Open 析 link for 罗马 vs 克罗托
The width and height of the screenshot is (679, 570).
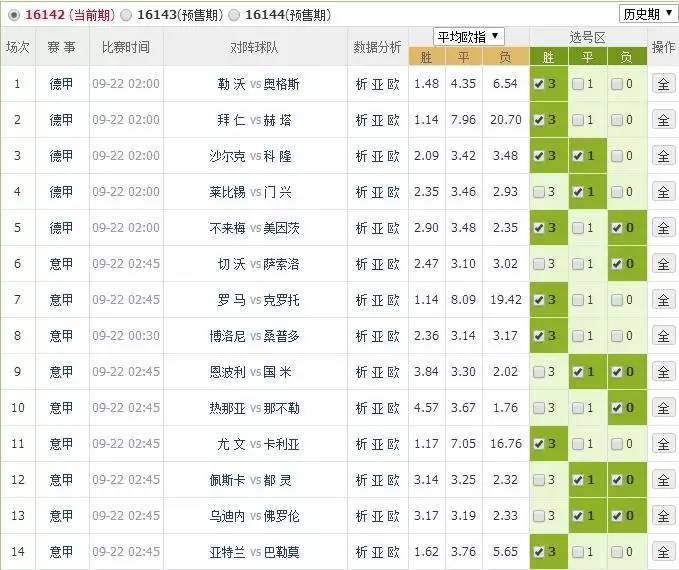(x=361, y=300)
